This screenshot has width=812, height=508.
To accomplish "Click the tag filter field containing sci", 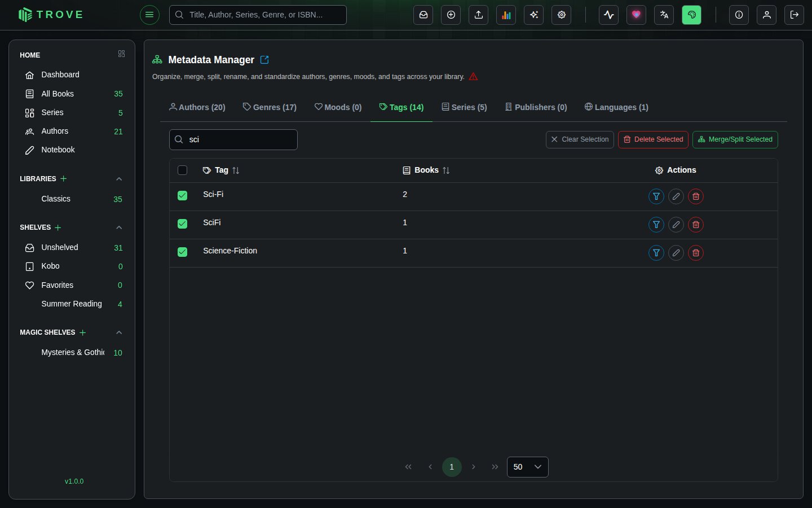I will pos(233,139).
